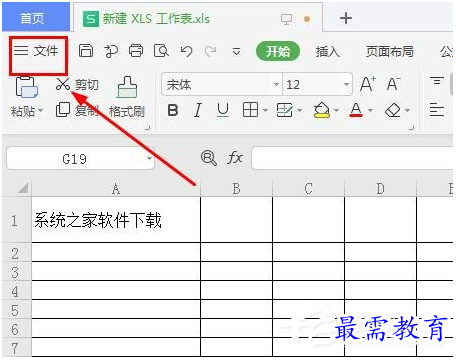Image resolution: width=456 pixels, height=360 pixels.
Task: Click the Save icon in quick toolbar
Action: (86, 51)
